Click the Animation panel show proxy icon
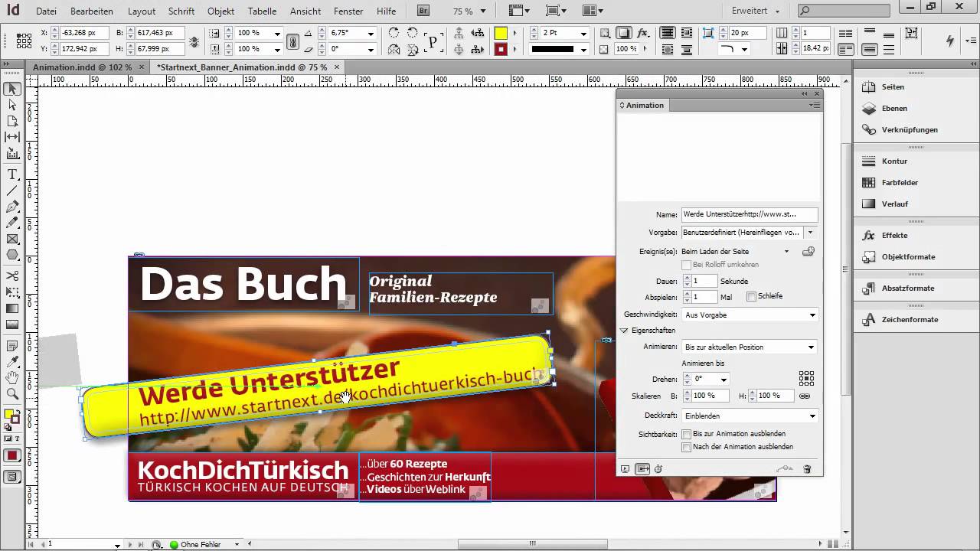The width and height of the screenshot is (980, 551). tap(642, 469)
